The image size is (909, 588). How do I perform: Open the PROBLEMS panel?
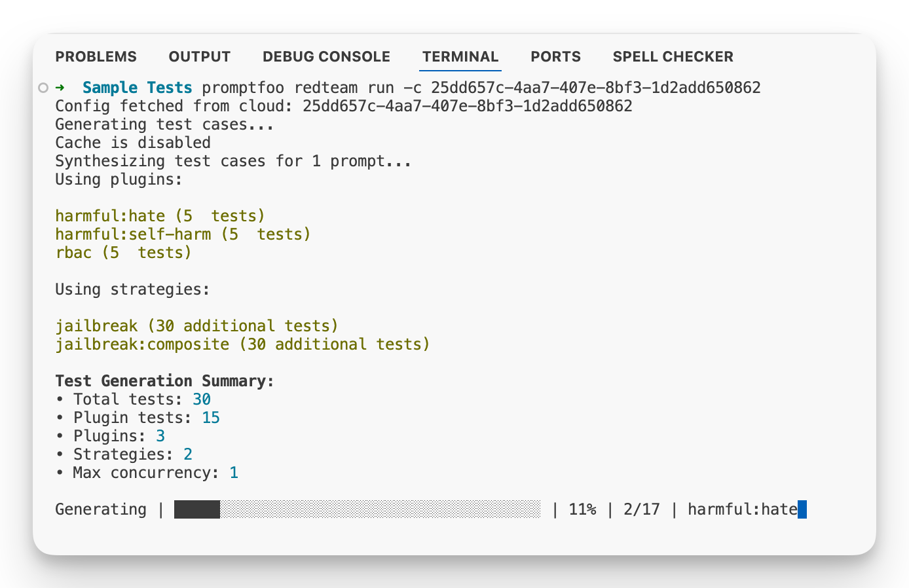tap(96, 56)
